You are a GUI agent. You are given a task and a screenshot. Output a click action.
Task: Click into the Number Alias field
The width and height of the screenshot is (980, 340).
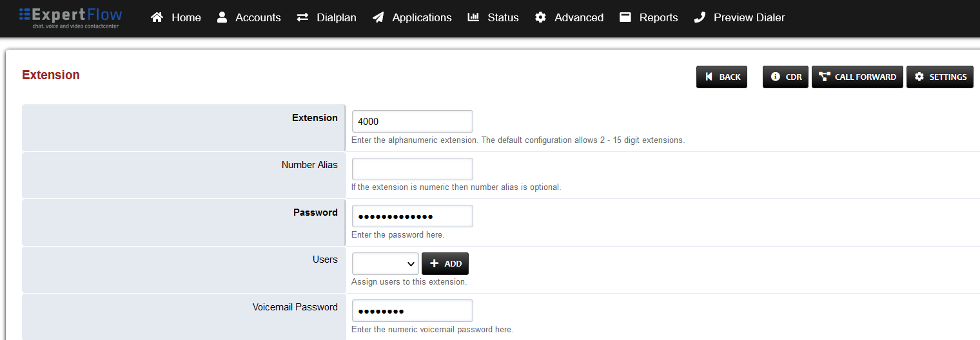[412, 169]
